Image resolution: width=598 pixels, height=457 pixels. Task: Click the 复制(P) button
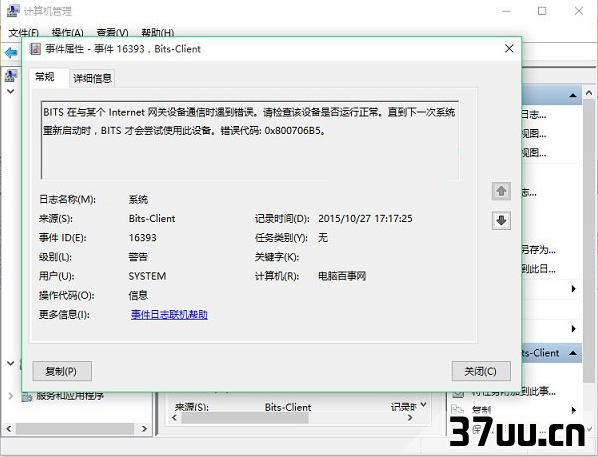[x=62, y=371]
